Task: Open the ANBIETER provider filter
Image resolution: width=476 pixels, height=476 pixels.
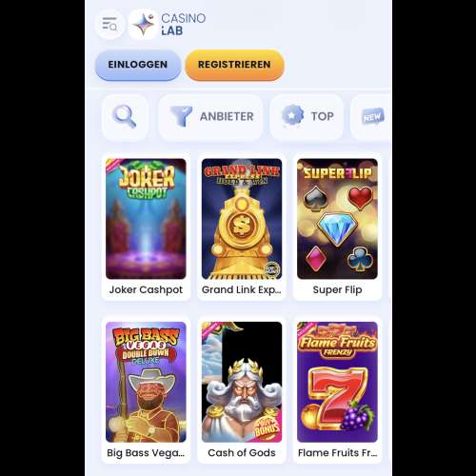Action: click(210, 116)
